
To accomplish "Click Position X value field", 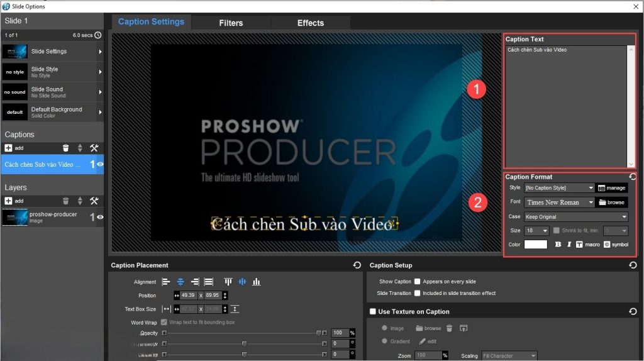I will point(188,296).
